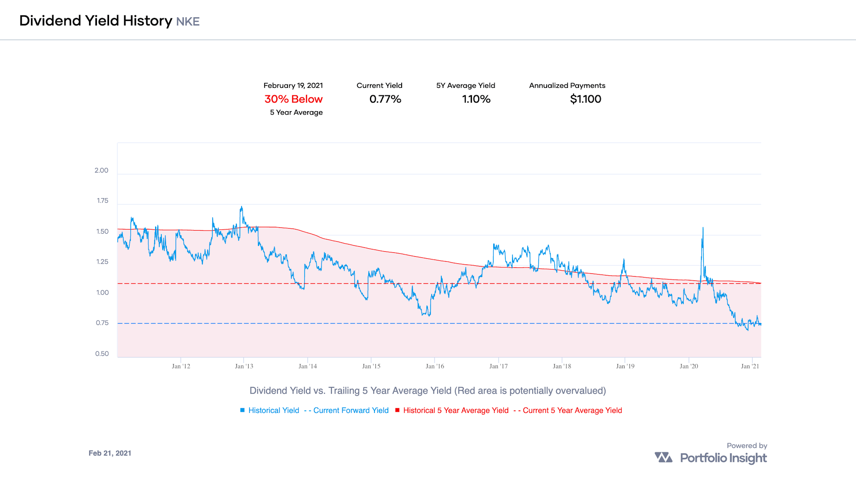Click the Portfolio Insight logo icon
The image size is (856, 504).
(x=663, y=458)
